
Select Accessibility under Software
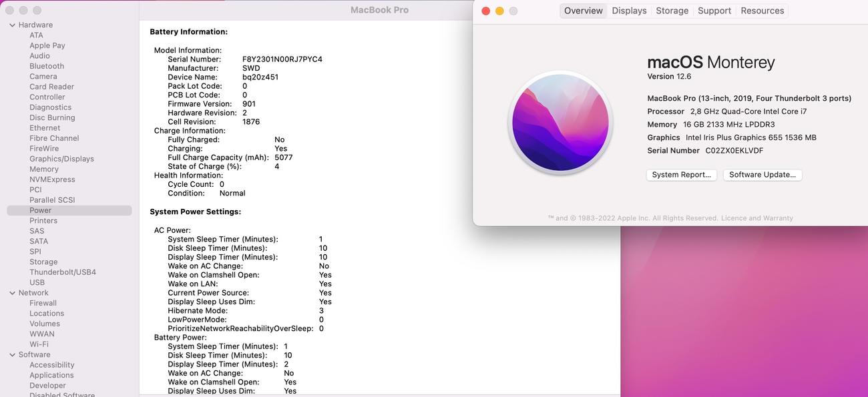[52, 365]
